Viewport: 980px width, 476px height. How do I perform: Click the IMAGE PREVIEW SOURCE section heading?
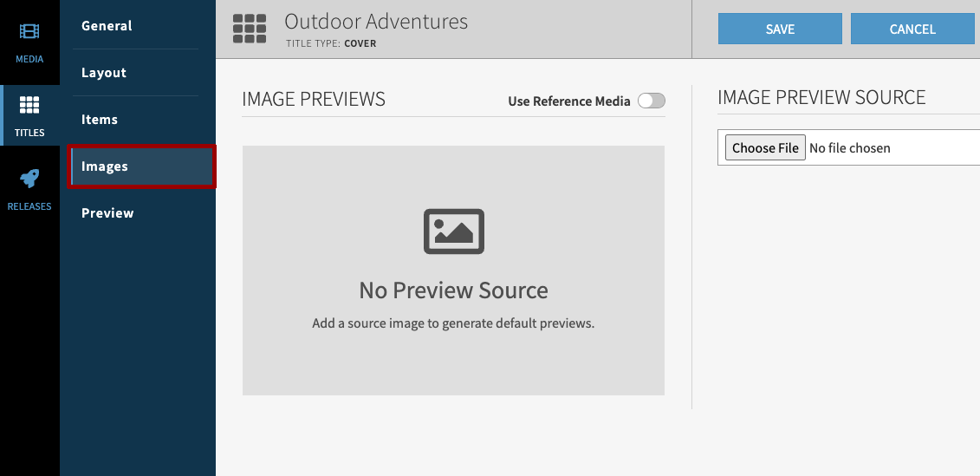pos(821,98)
